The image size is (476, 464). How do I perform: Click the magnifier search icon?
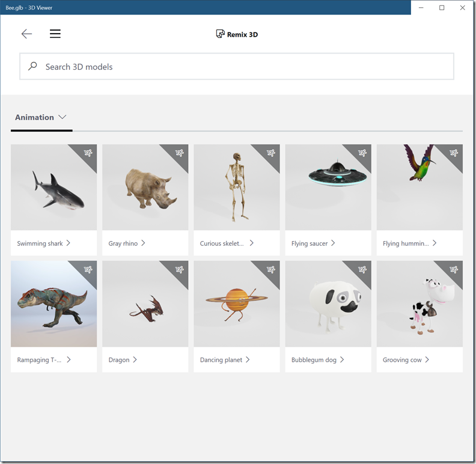pyautogui.click(x=32, y=66)
